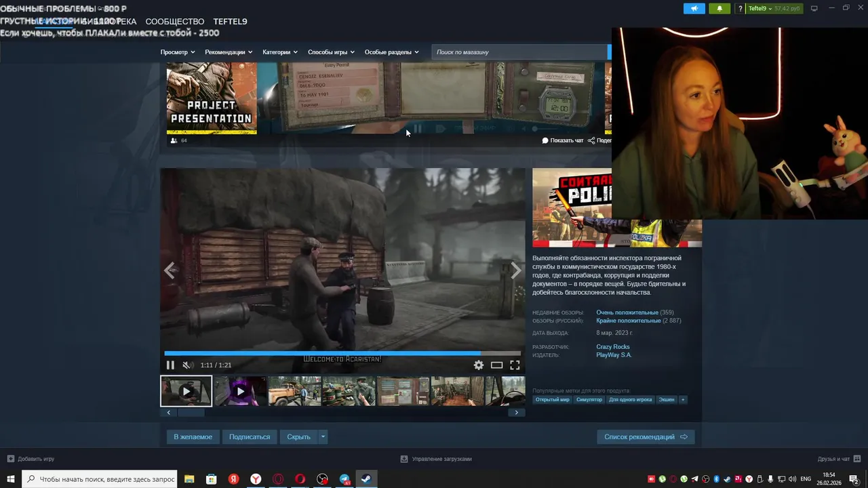
Task: Go to next media with right arrow overlay
Action: (515, 270)
